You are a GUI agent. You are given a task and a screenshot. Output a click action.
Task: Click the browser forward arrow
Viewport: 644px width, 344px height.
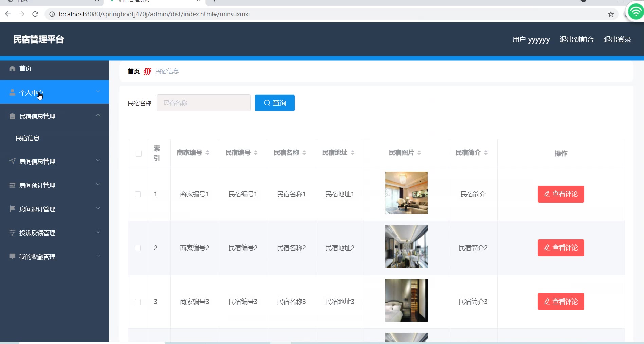[x=22, y=14]
